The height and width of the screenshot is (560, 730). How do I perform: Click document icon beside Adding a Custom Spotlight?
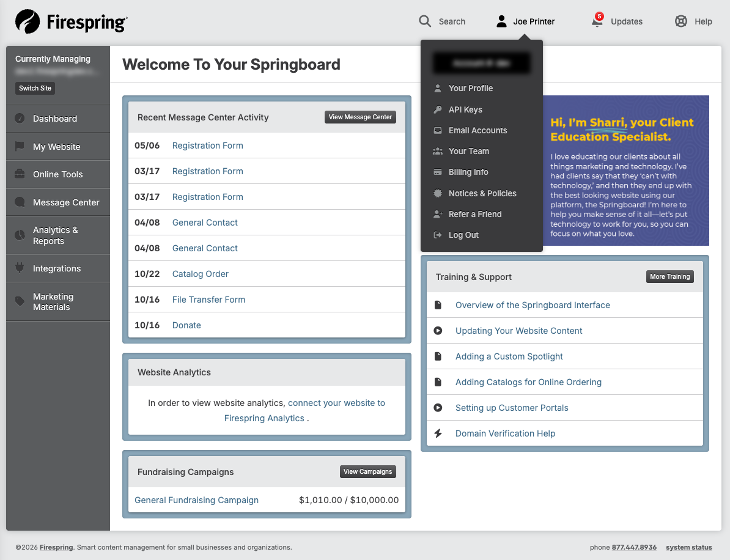438,356
